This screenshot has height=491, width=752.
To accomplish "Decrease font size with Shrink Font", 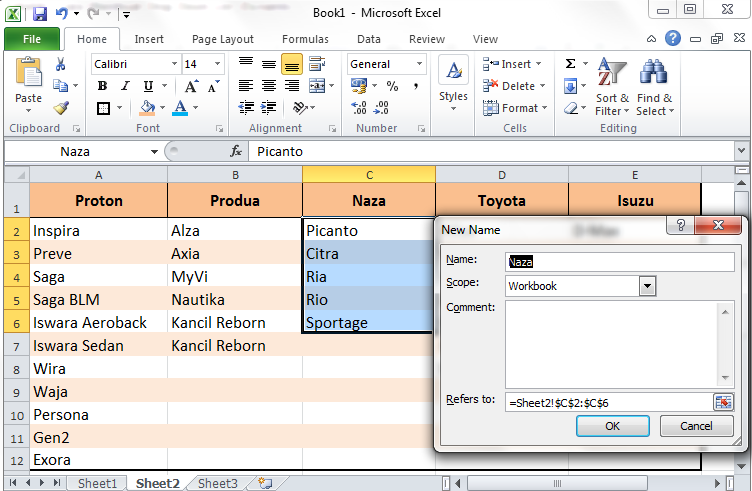I will coord(213,86).
